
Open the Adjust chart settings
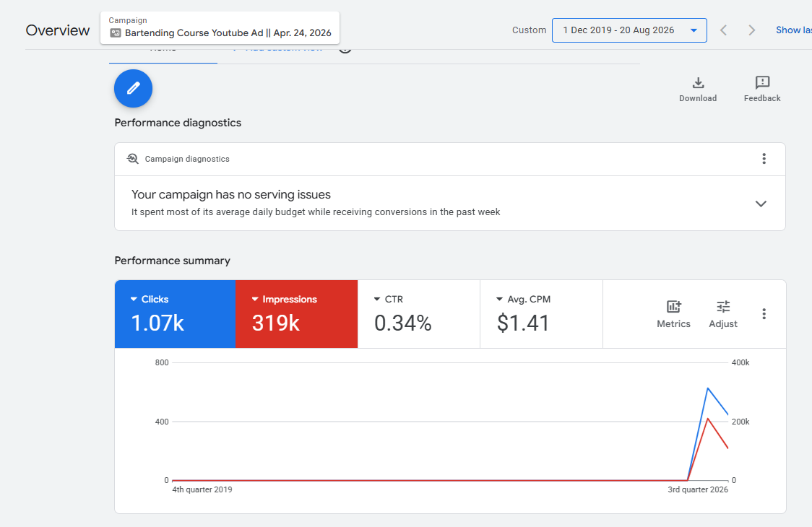(x=723, y=314)
